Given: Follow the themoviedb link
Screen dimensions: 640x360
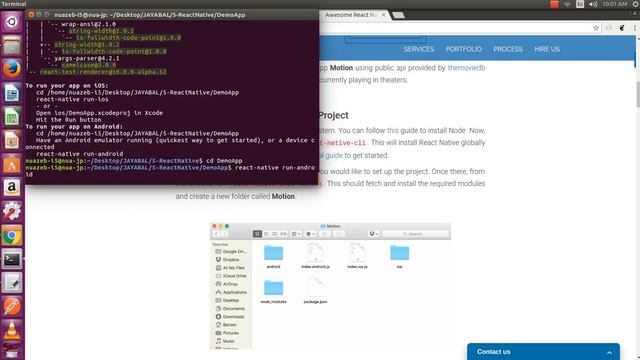Looking at the screenshot, I should 466,68.
